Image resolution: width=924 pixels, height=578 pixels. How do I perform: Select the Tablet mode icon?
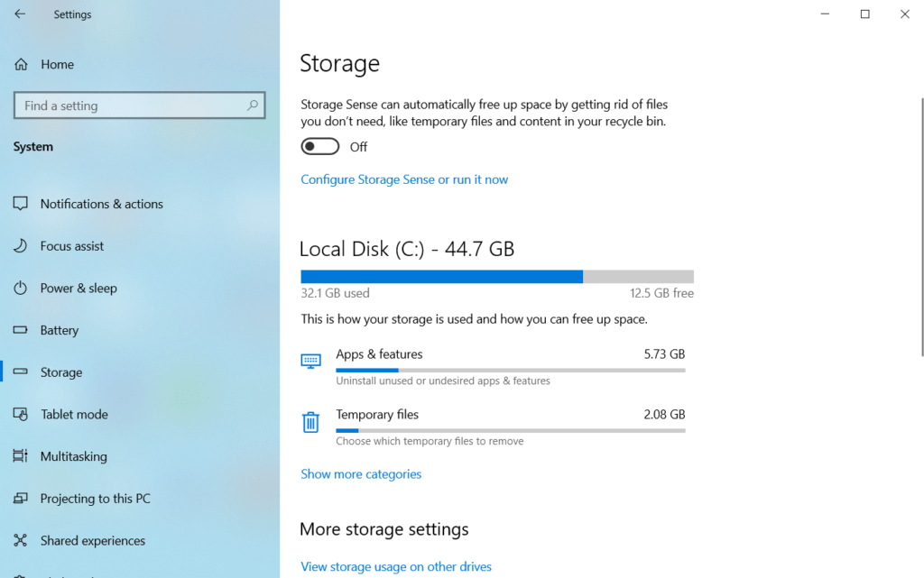[21, 414]
